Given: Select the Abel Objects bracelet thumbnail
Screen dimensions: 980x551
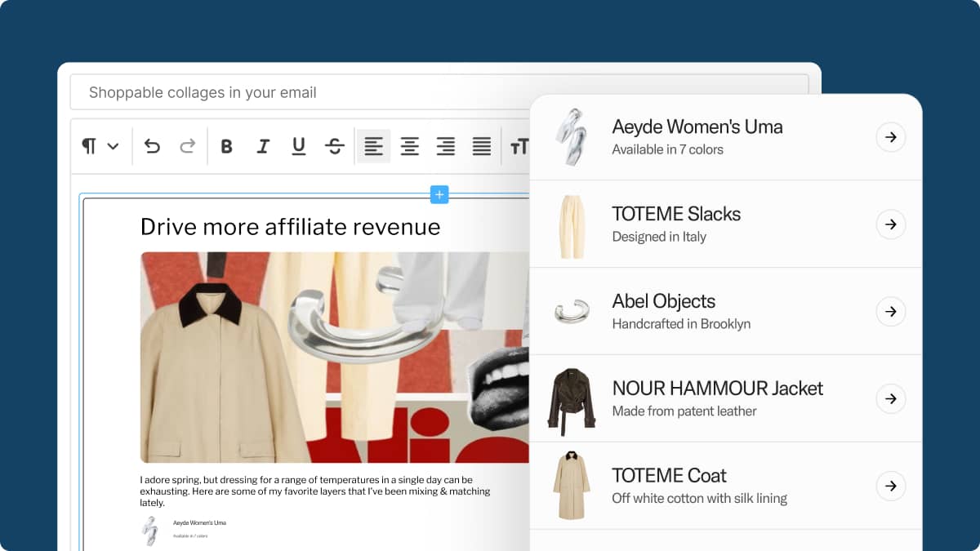Looking at the screenshot, I should tap(571, 312).
